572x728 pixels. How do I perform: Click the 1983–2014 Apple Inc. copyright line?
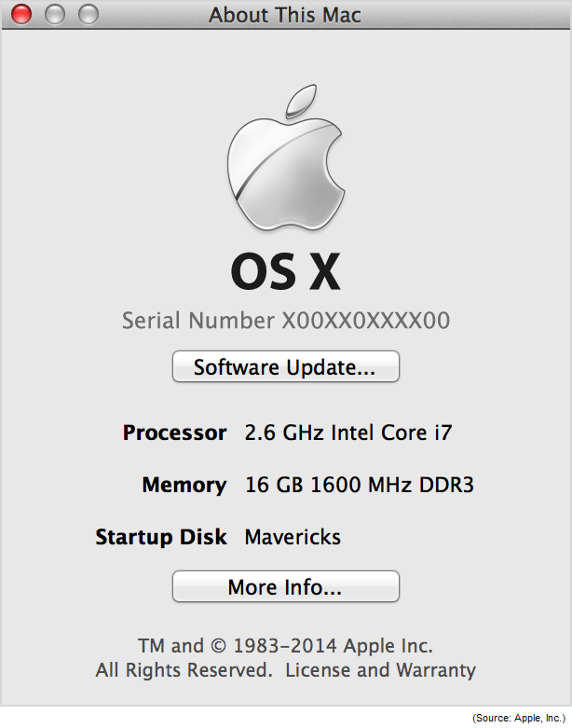click(x=285, y=645)
